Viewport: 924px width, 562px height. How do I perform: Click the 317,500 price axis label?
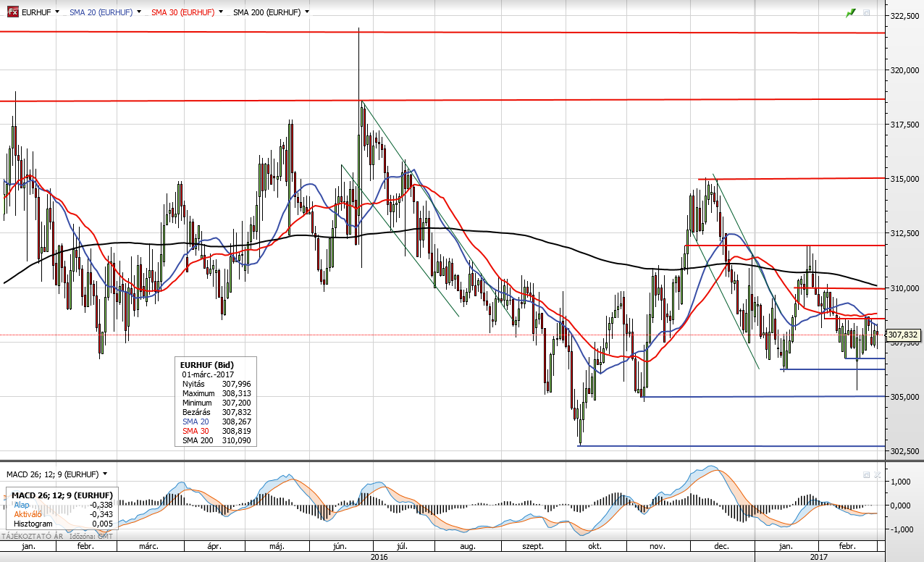pyautogui.click(x=904, y=125)
